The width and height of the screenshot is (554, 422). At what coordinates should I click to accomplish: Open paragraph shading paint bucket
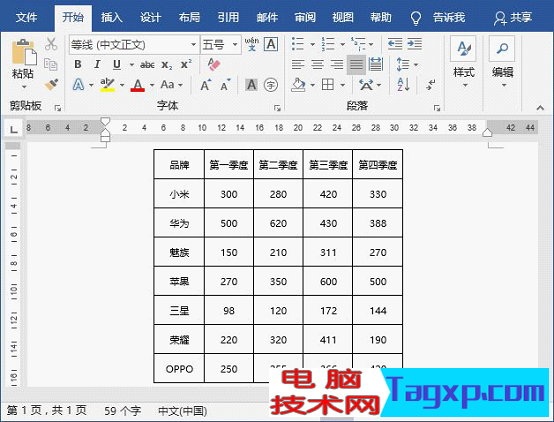pos(298,85)
